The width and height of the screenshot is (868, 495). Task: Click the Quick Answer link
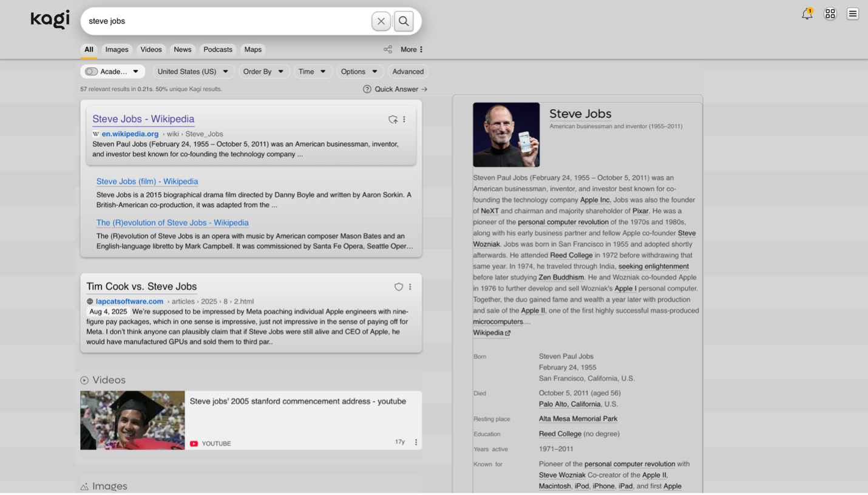(396, 89)
